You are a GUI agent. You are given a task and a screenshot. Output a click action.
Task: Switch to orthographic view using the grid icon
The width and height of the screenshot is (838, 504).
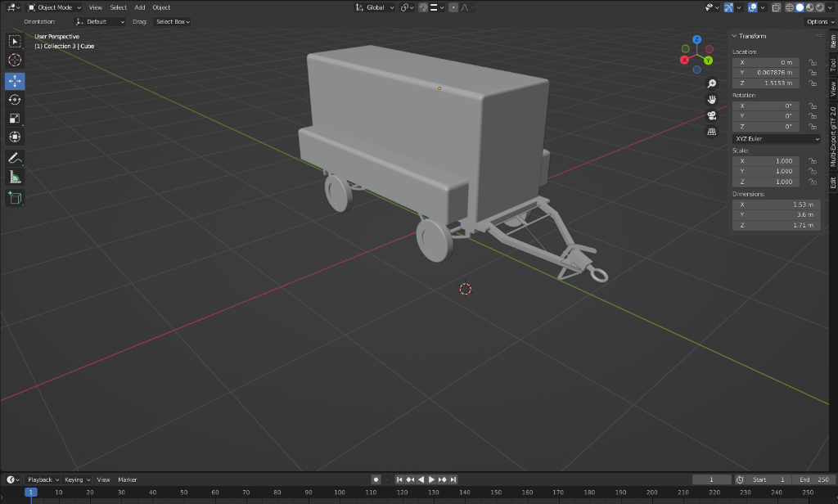coord(712,131)
